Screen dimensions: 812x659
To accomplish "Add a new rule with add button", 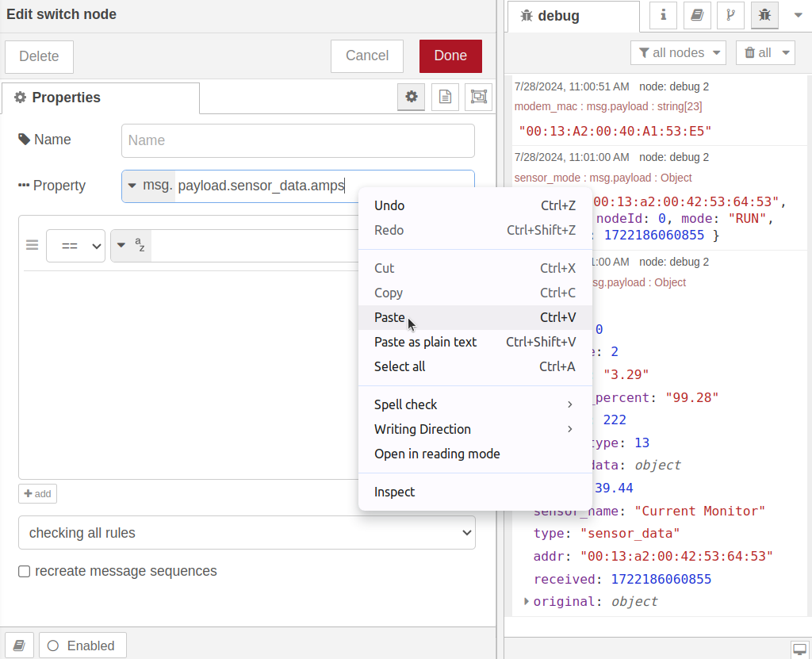I will pos(38,494).
